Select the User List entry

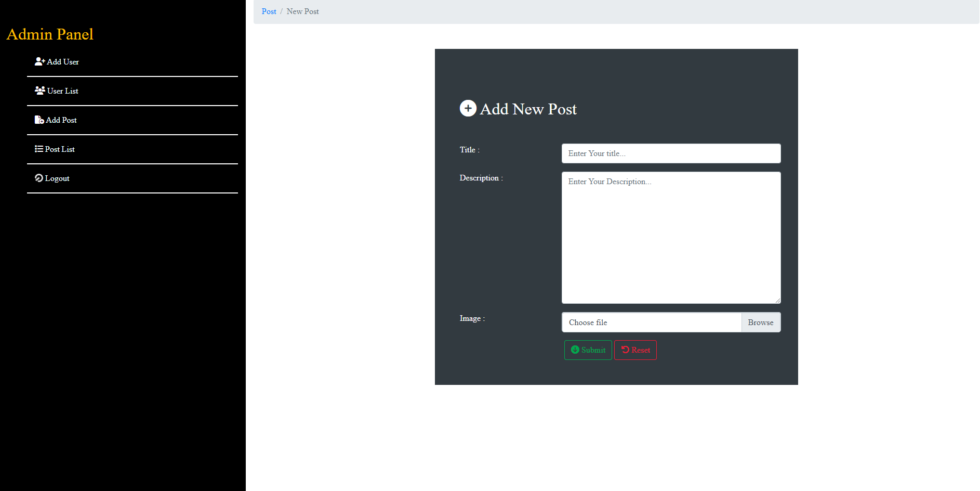tap(62, 91)
